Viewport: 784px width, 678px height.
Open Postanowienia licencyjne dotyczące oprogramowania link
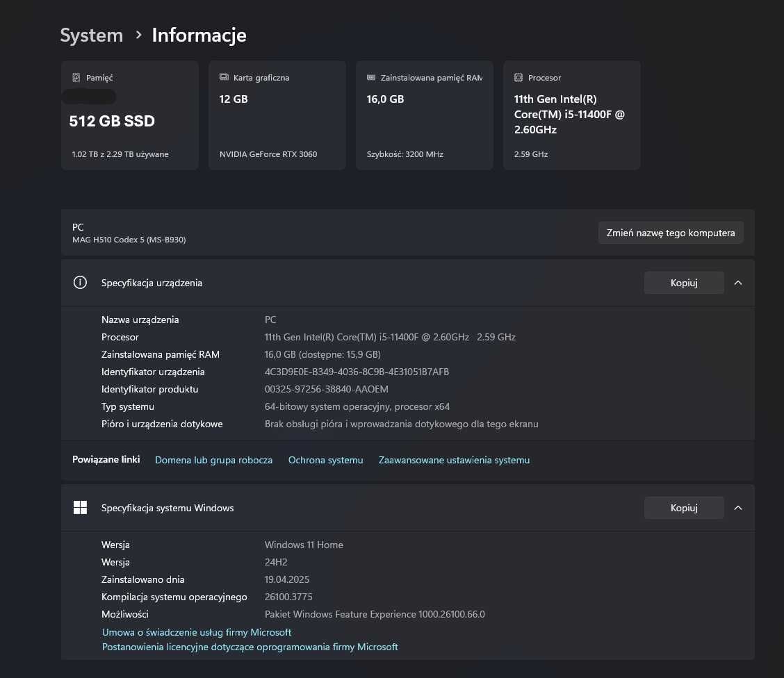tap(250, 647)
